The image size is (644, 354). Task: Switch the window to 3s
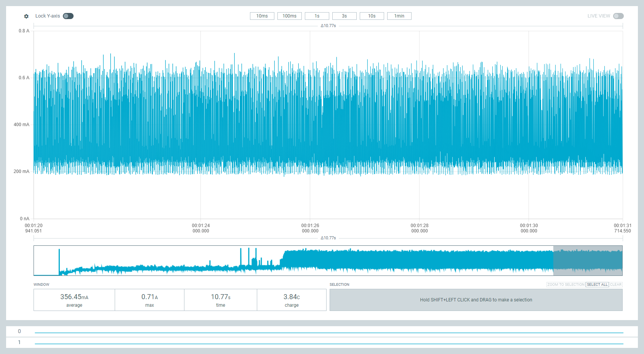[344, 16]
